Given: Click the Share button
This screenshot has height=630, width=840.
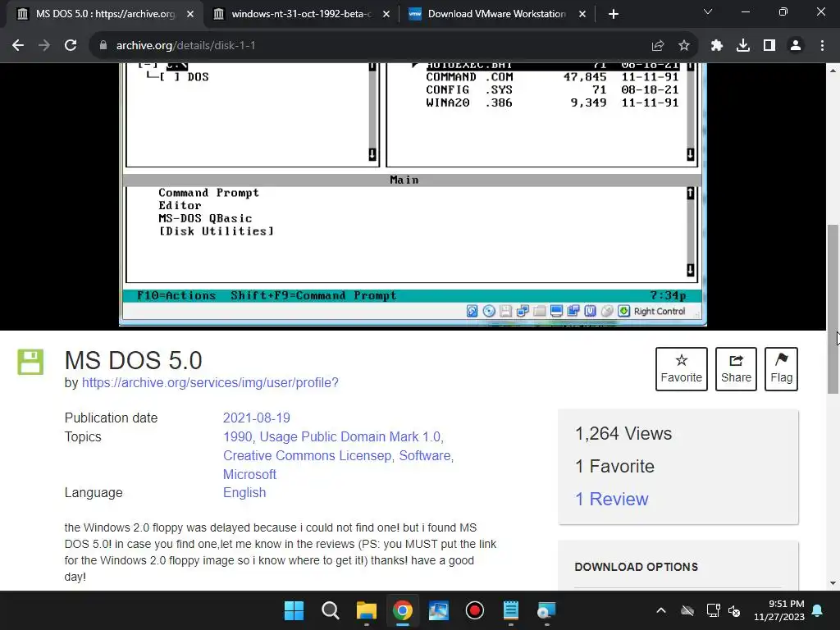Looking at the screenshot, I should pyautogui.click(x=736, y=369).
